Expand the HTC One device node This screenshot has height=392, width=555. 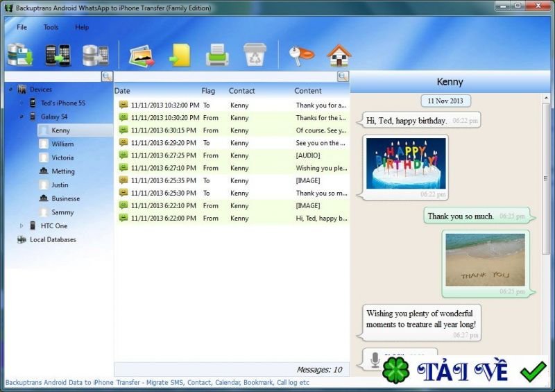tap(22, 225)
